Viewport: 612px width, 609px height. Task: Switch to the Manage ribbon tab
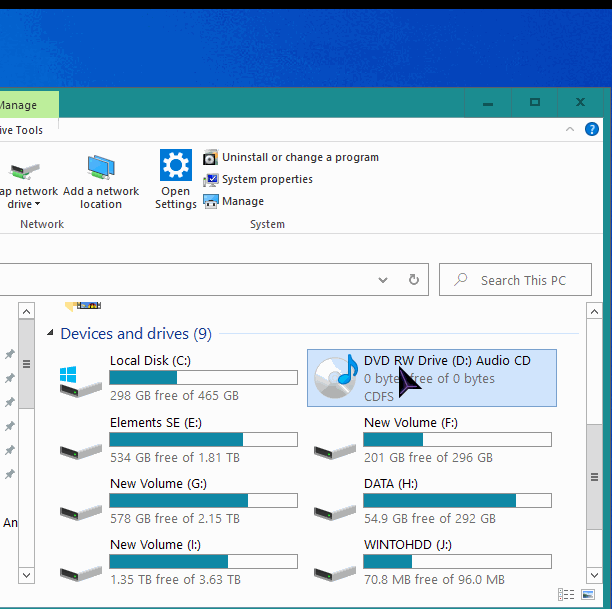tap(20, 105)
